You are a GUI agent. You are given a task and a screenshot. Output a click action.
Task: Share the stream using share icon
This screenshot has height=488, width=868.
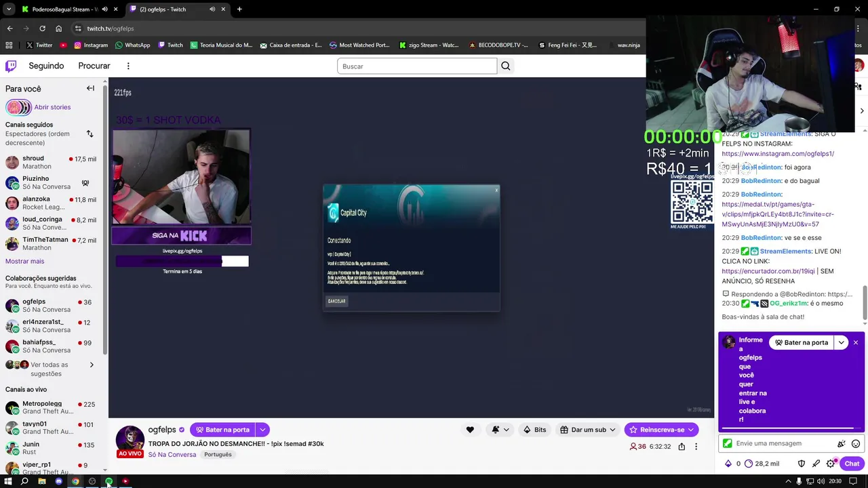coord(682,447)
